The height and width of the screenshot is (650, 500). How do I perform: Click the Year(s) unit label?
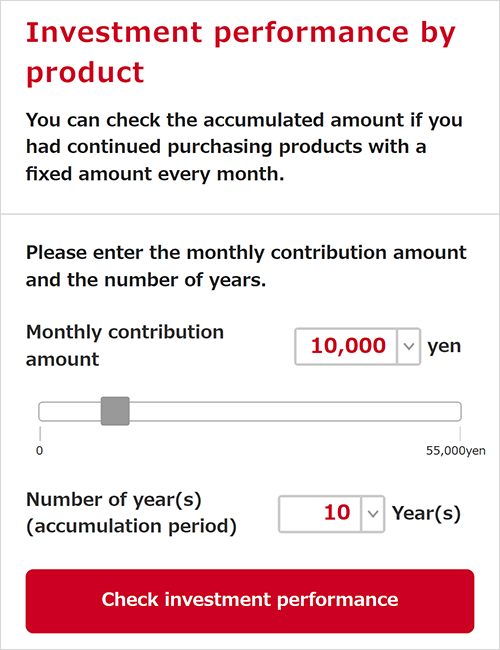tap(426, 514)
